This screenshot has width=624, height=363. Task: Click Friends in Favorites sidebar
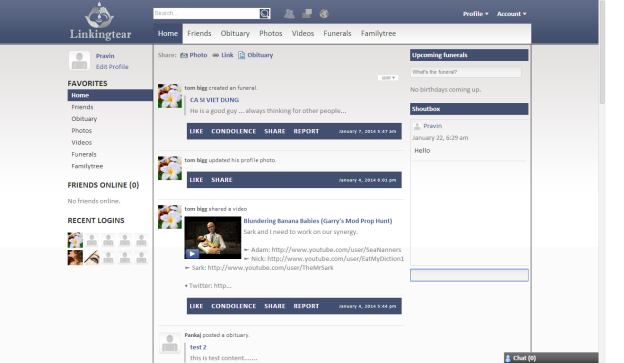(x=82, y=107)
